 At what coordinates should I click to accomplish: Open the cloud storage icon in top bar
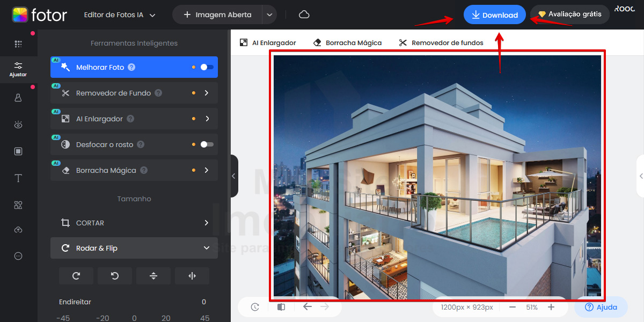coord(304,14)
